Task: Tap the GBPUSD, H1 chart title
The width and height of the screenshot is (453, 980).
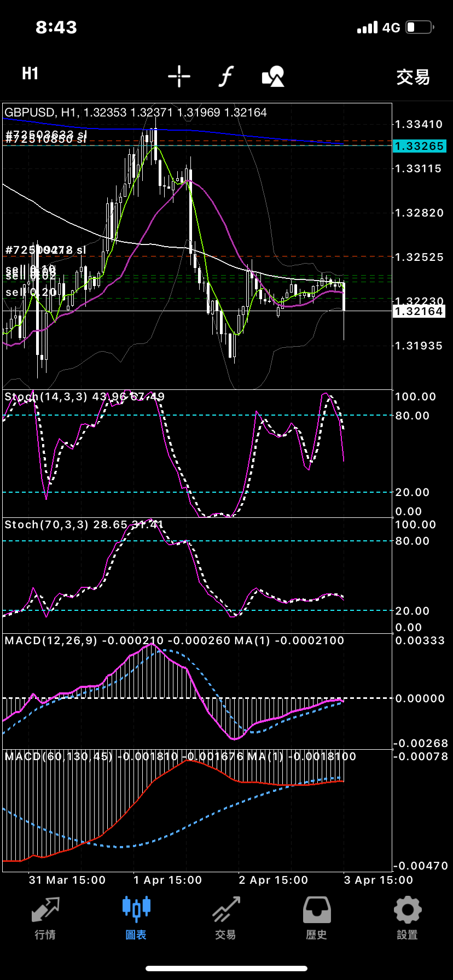Action: 40,113
